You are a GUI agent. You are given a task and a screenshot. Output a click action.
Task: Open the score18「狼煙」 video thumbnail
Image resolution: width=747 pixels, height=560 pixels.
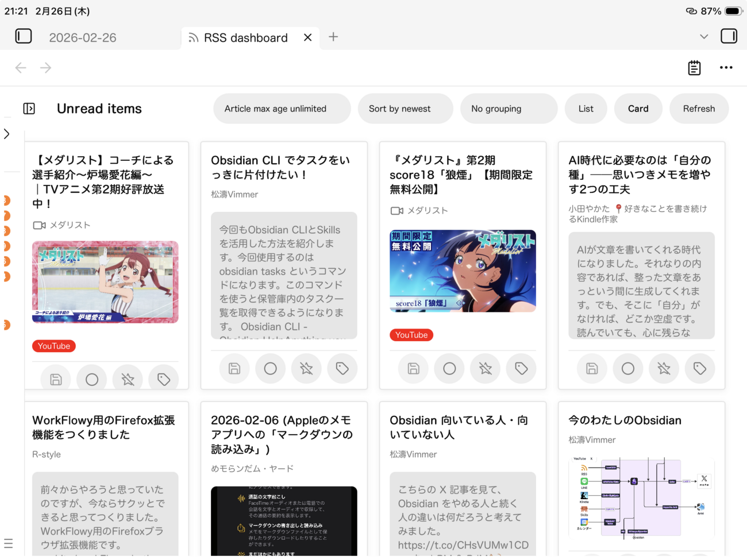(x=463, y=271)
